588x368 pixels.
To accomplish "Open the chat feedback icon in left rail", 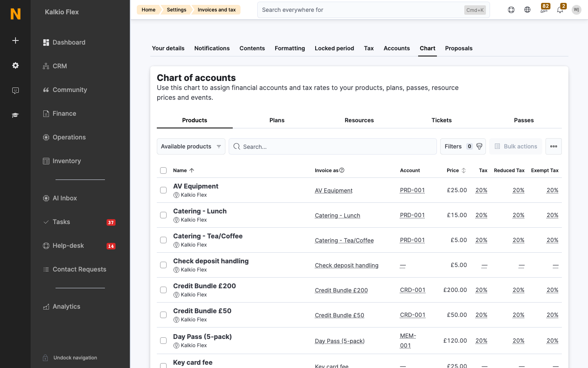I will point(16,90).
